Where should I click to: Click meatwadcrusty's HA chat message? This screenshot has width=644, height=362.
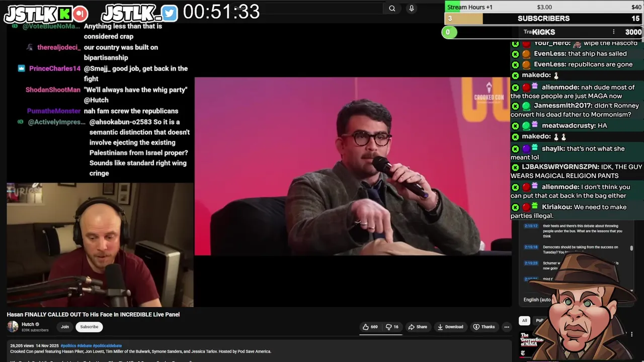click(x=577, y=126)
